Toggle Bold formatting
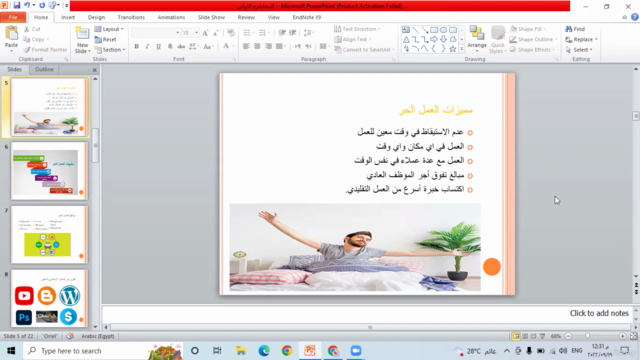 (x=136, y=46)
